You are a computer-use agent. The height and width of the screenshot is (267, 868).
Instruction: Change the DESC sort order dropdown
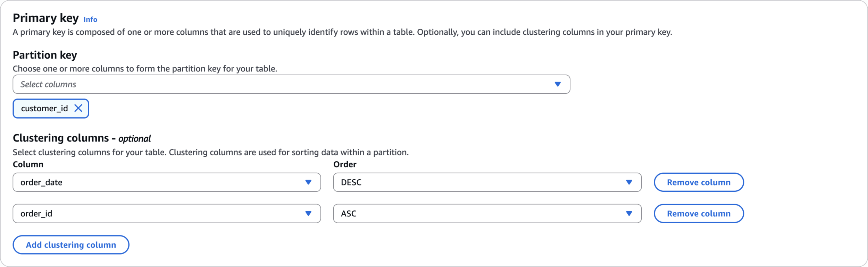(x=479, y=182)
